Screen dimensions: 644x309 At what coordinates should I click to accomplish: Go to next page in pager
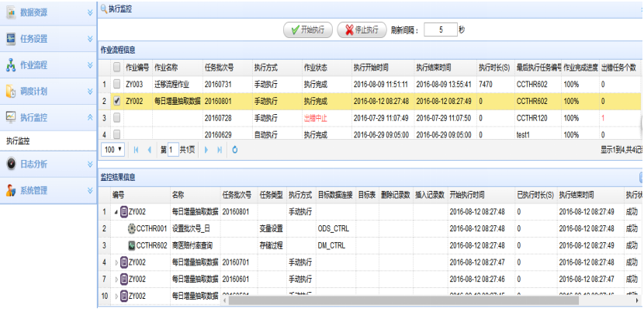[206, 150]
